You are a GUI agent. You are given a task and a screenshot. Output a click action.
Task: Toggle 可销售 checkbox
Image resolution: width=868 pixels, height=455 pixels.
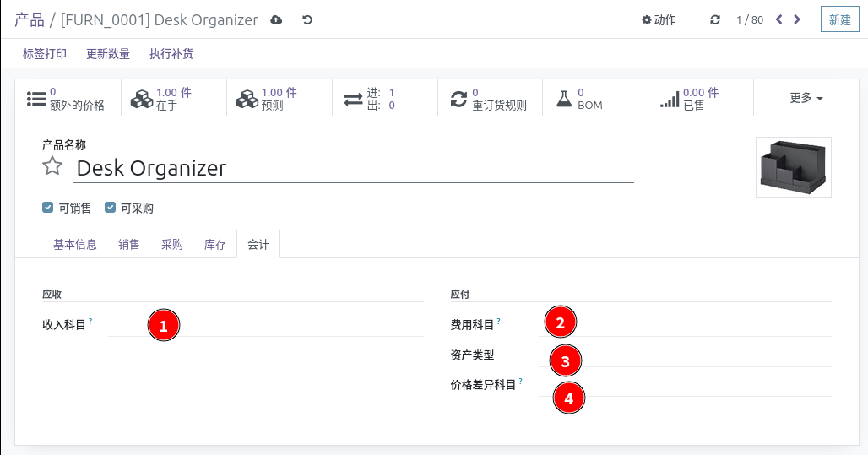[47, 208]
